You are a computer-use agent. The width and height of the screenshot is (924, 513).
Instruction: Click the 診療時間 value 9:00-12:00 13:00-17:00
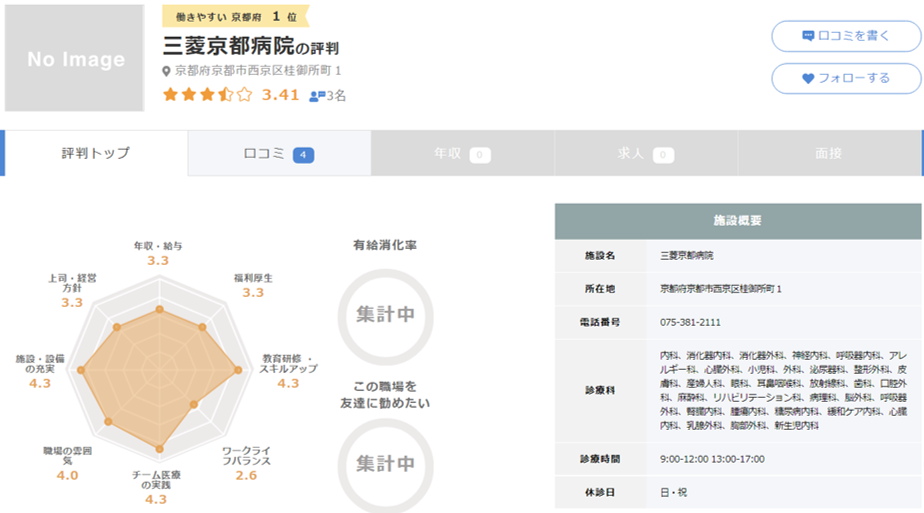click(712, 459)
